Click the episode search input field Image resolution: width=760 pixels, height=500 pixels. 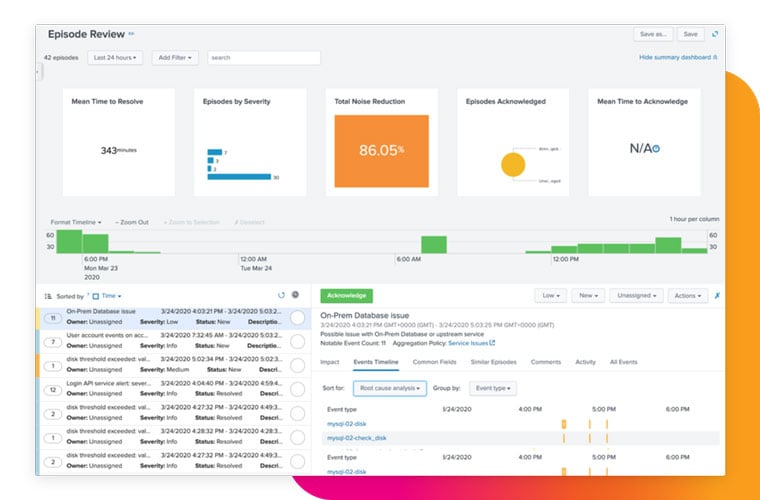point(264,58)
